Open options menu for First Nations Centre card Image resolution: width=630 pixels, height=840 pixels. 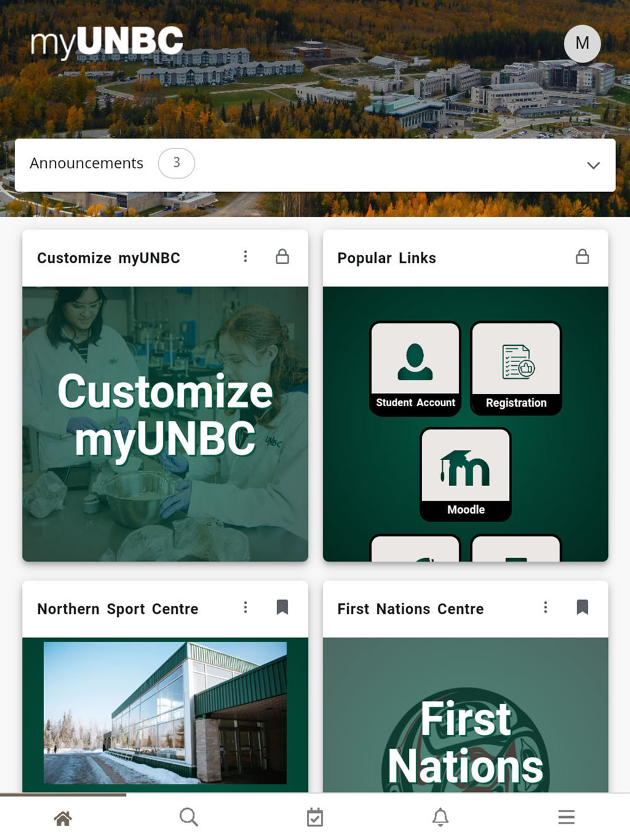(546, 607)
